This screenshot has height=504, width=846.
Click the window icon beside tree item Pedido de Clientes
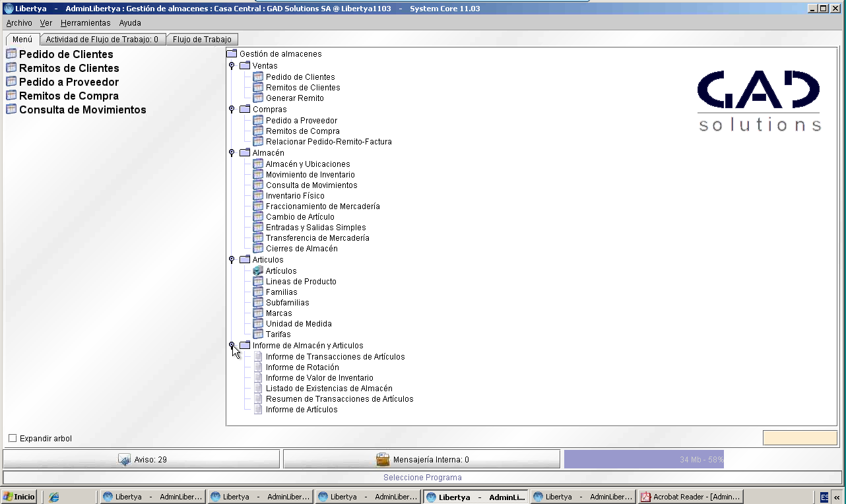pyautogui.click(x=258, y=77)
